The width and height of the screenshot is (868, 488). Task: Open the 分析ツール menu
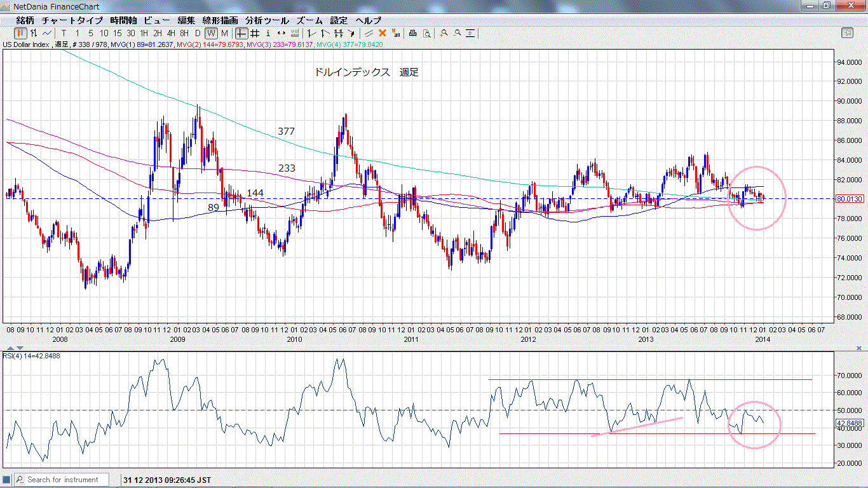267,20
